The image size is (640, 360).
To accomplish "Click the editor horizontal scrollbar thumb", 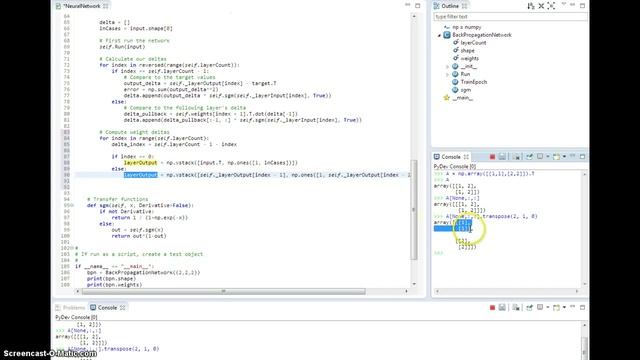I will click(223, 291).
